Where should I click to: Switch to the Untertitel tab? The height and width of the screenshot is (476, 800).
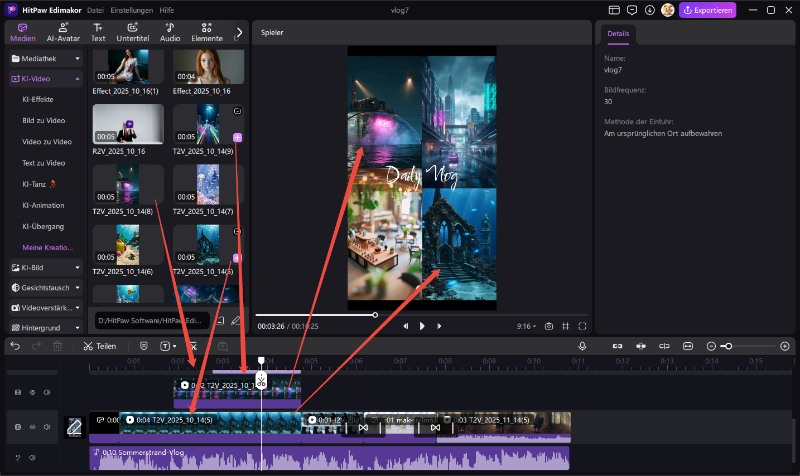(x=133, y=32)
